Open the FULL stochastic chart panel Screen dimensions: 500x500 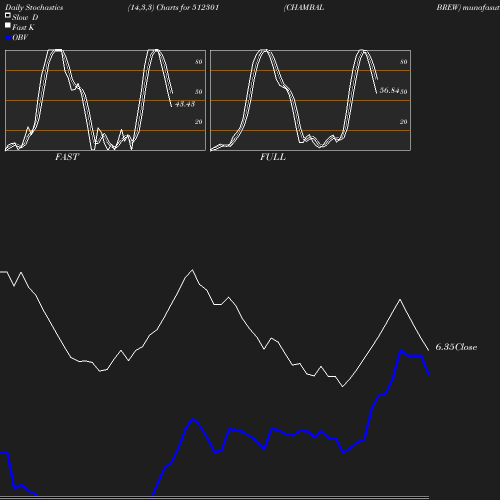[310, 100]
